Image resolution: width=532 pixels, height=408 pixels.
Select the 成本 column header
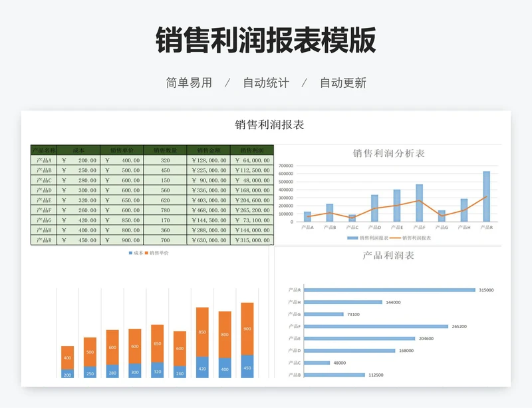click(78, 150)
